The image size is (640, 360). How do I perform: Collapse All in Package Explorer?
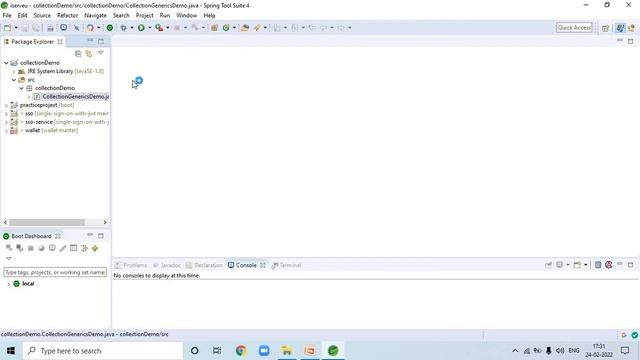(x=78, y=53)
